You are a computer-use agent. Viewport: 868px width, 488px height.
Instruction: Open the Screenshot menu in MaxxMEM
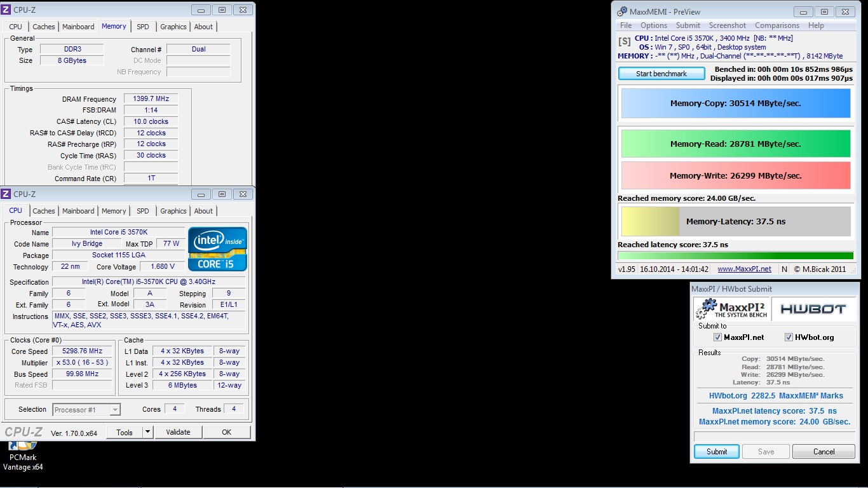(x=728, y=25)
